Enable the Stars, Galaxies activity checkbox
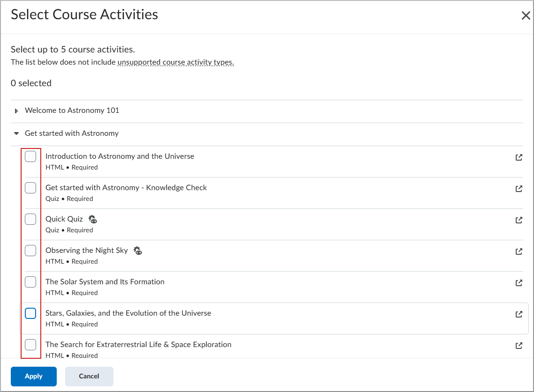 [30, 313]
